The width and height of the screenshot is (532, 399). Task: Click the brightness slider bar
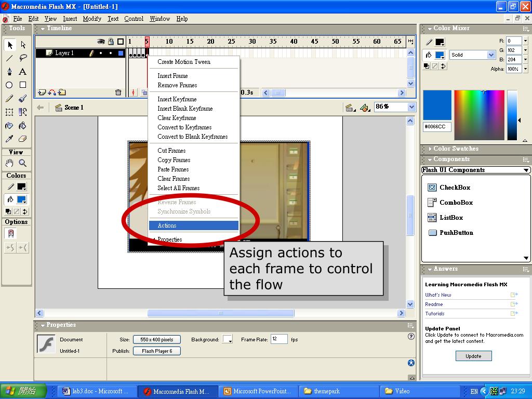(x=512, y=115)
